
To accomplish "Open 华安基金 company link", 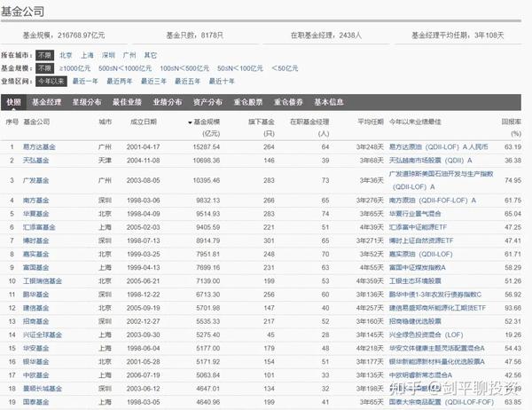I will (36, 349).
